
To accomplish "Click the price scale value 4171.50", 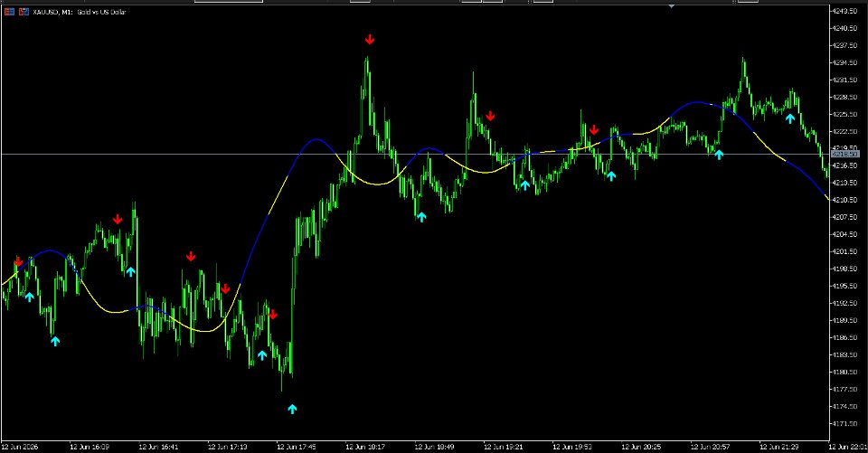I will 845,424.
